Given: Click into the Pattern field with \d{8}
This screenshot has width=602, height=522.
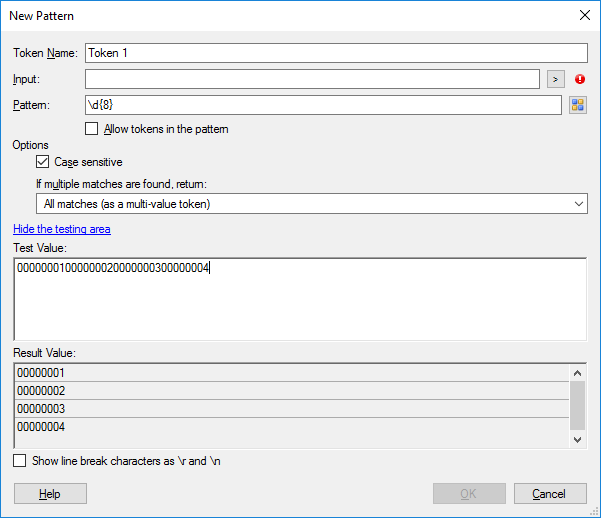Looking at the screenshot, I should pyautogui.click(x=323, y=105).
